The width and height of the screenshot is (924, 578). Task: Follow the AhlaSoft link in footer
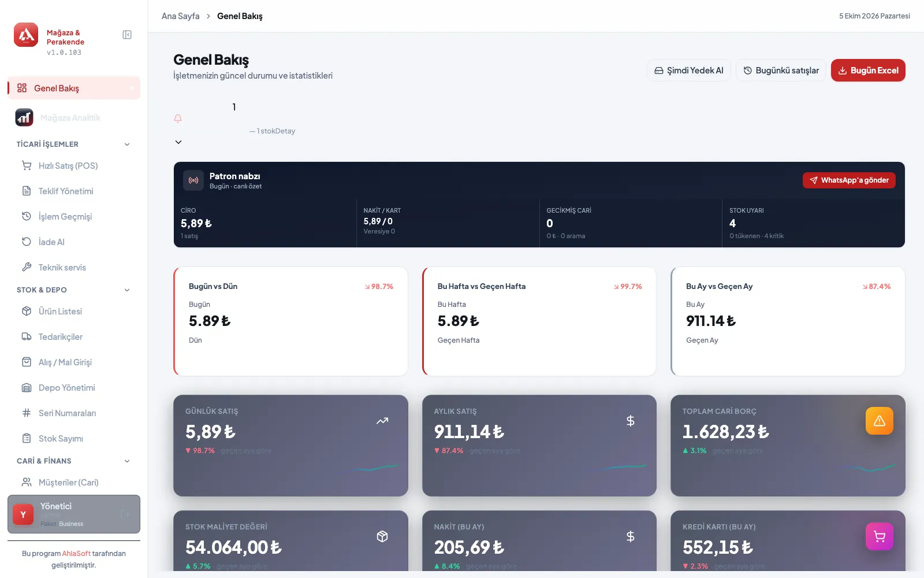pyautogui.click(x=76, y=554)
